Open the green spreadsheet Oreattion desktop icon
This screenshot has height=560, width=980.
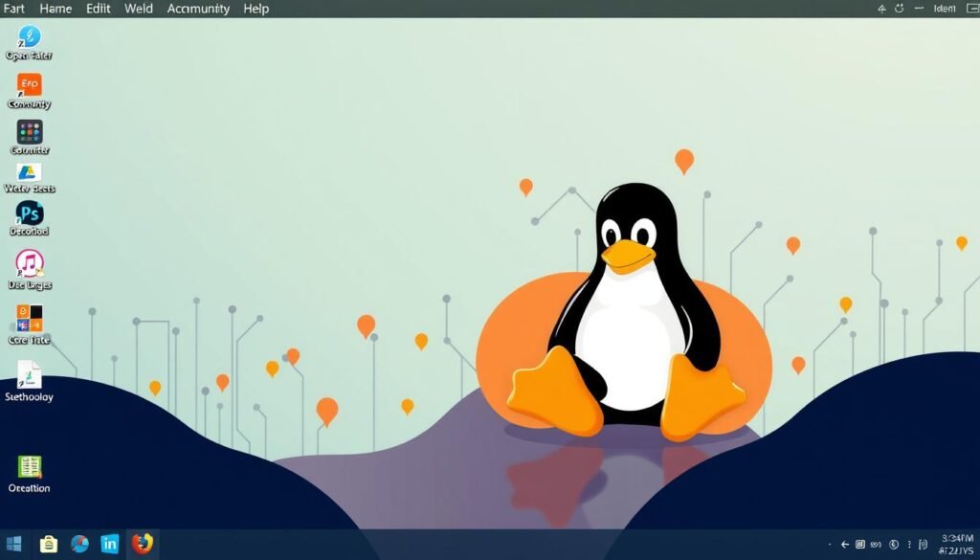(30, 467)
